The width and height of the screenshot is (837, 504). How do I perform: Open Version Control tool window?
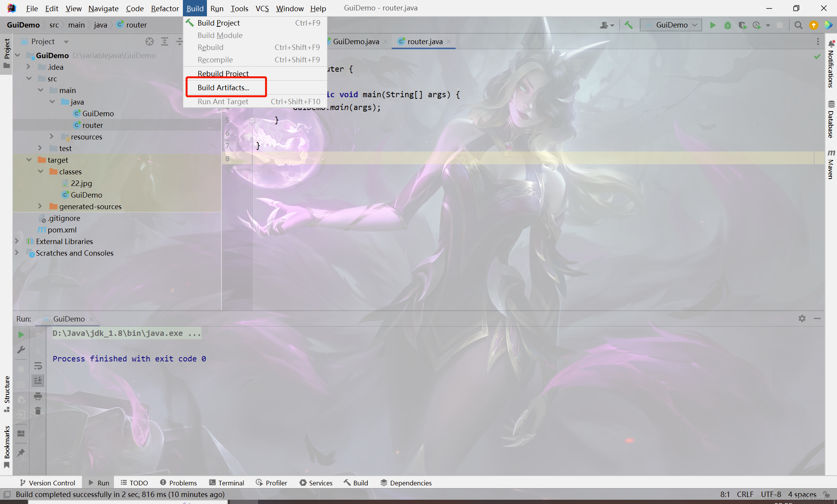tap(48, 483)
